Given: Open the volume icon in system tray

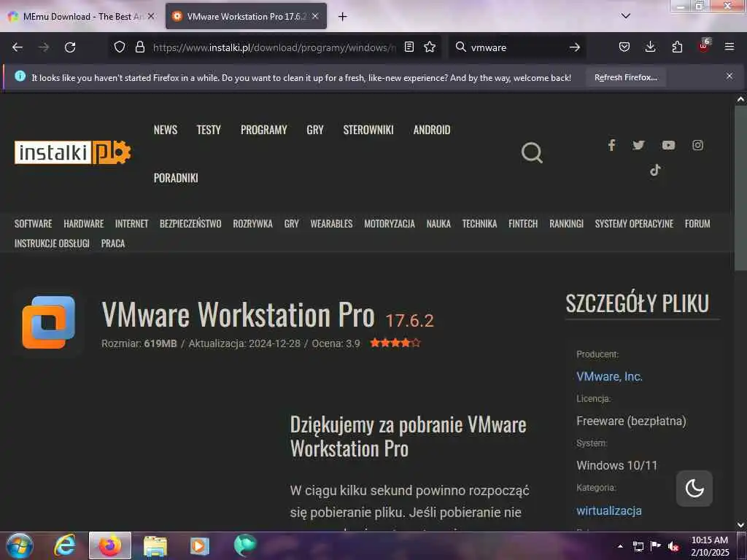Looking at the screenshot, I should [x=673, y=546].
